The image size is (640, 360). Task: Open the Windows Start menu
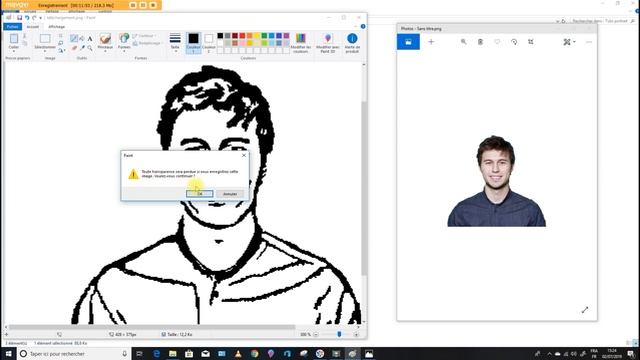8,353
